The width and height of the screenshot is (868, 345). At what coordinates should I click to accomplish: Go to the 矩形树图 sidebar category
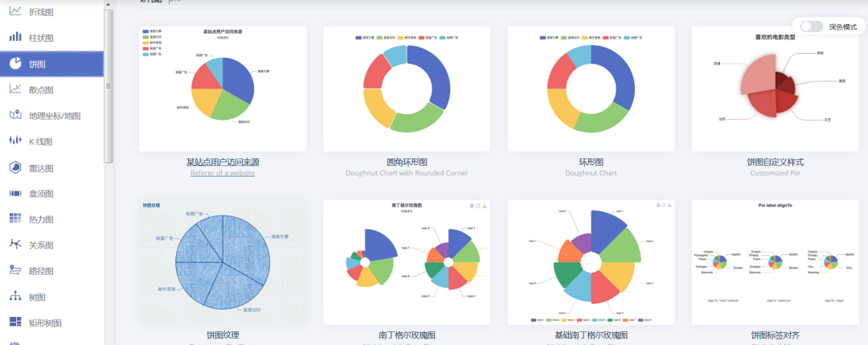tap(52, 322)
